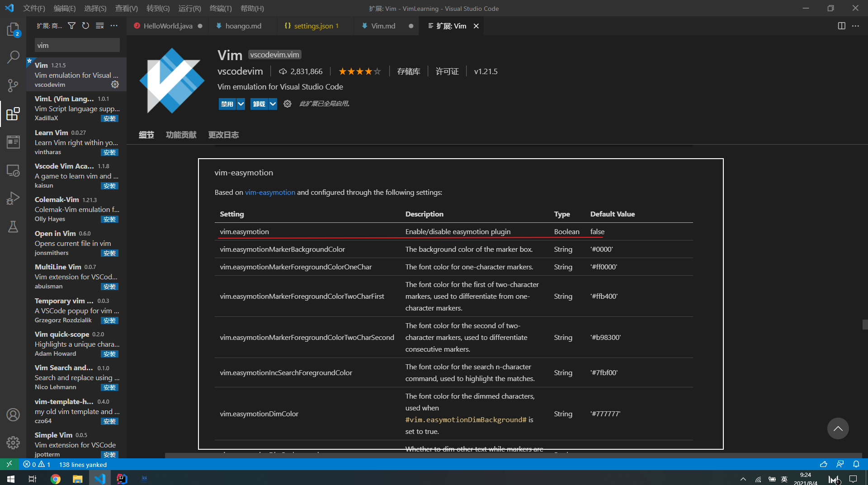Viewport: 868px width, 485px height.
Task: Open the Search view in activity bar
Action: point(13,57)
